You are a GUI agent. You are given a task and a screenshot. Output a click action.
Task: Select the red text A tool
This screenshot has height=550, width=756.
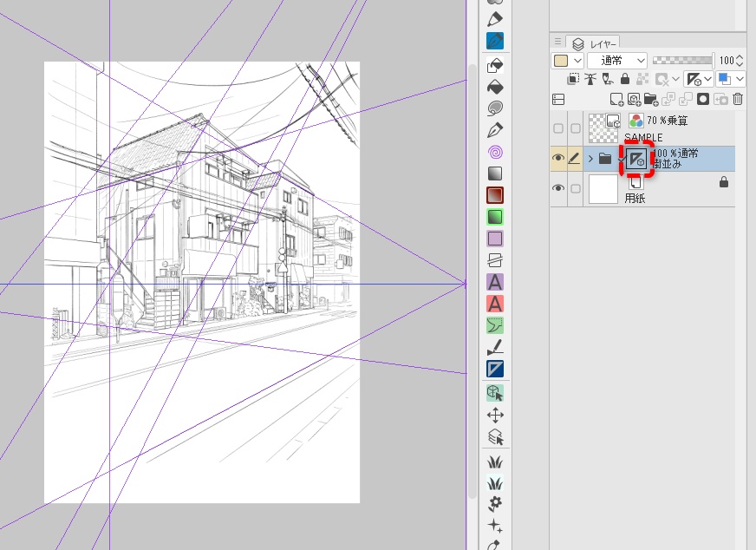pyautogui.click(x=495, y=304)
